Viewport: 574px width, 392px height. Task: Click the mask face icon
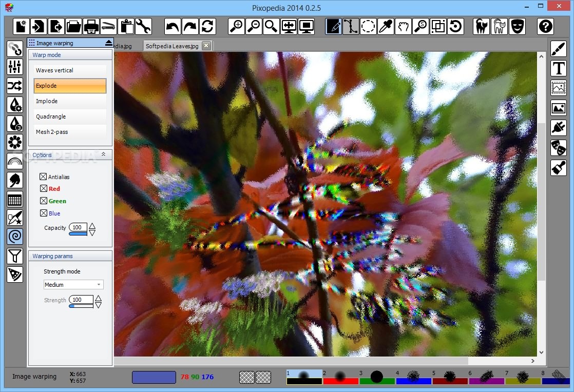click(x=516, y=26)
